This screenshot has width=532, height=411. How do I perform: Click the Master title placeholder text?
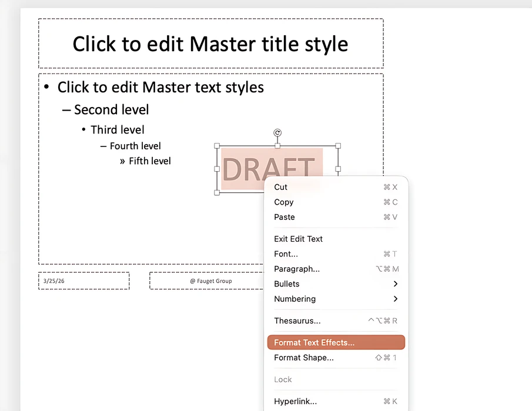coord(210,44)
